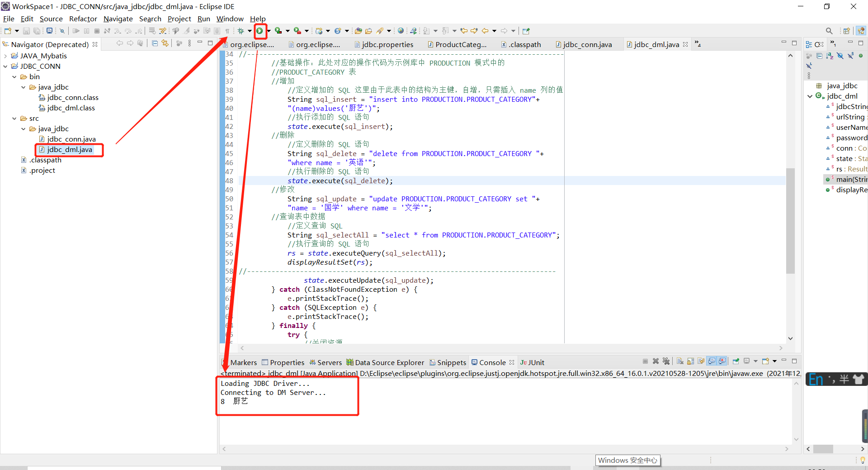Viewport: 868px width, 470px height.
Task: Open the hidden editor tabs overflow list
Action: pos(698,44)
